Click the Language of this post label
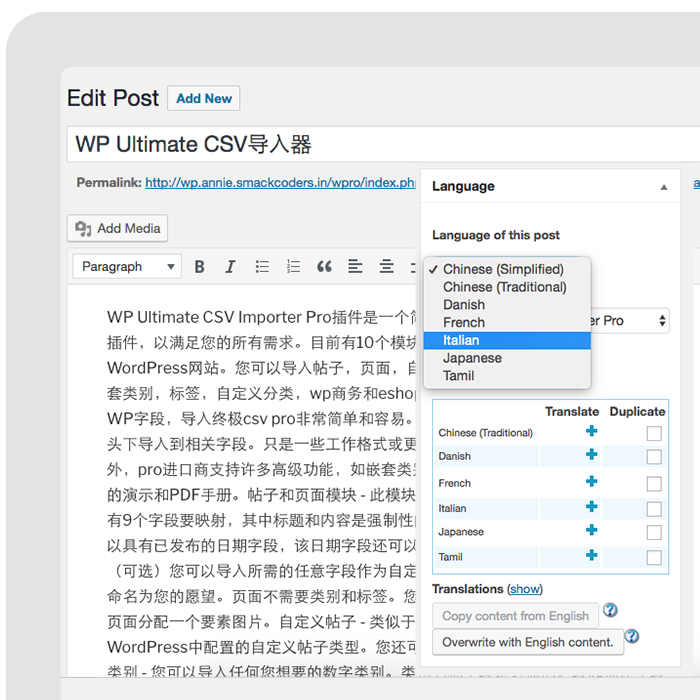The height and width of the screenshot is (700, 700). click(x=496, y=235)
